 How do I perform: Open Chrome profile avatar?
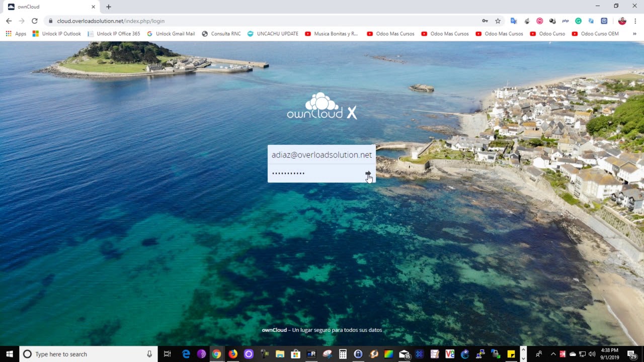622,21
